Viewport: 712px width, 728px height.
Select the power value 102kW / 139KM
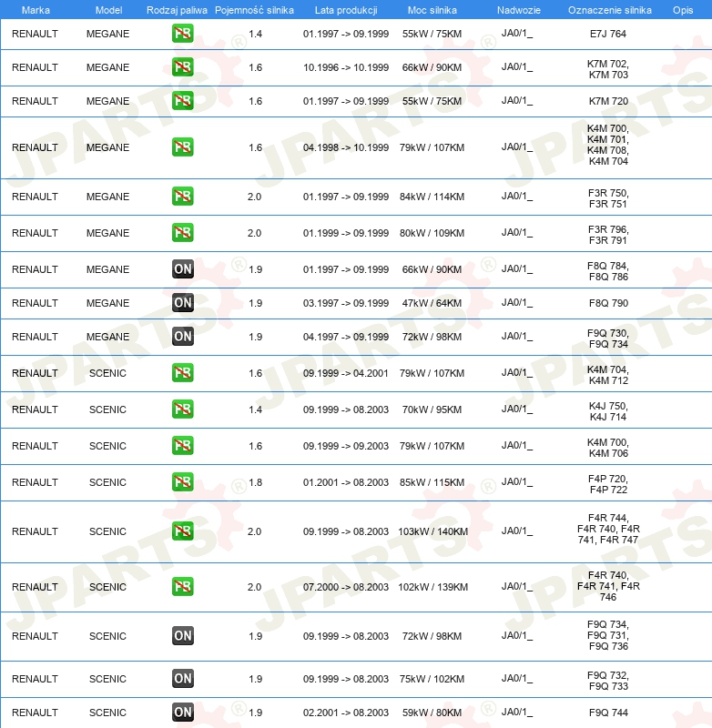click(432, 586)
